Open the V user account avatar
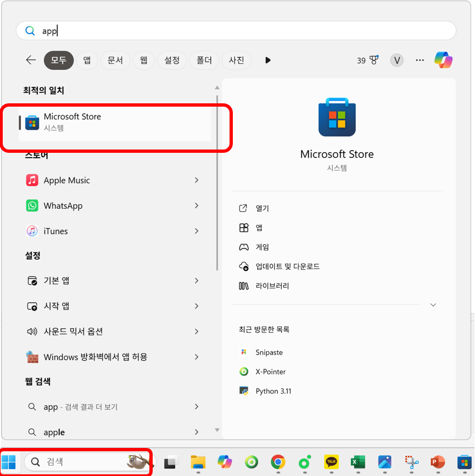Image resolution: width=475 pixels, height=476 pixels. click(396, 60)
